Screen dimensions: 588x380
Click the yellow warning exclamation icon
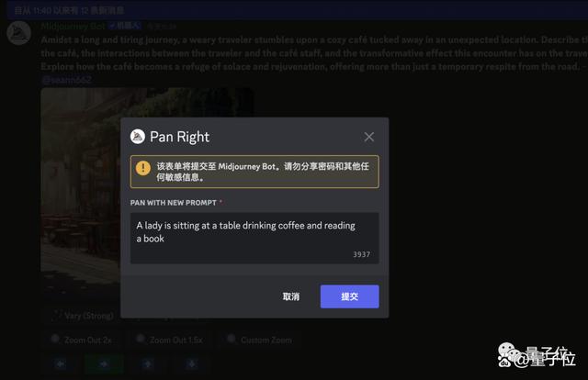click(143, 168)
